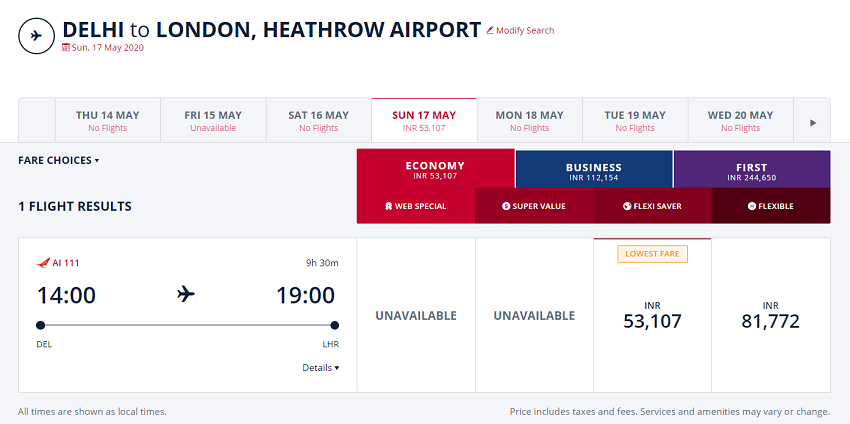The height and width of the screenshot is (424, 850).
Task: Click the calendar icon before Sun, 17 May 2020
Action: coord(66,47)
